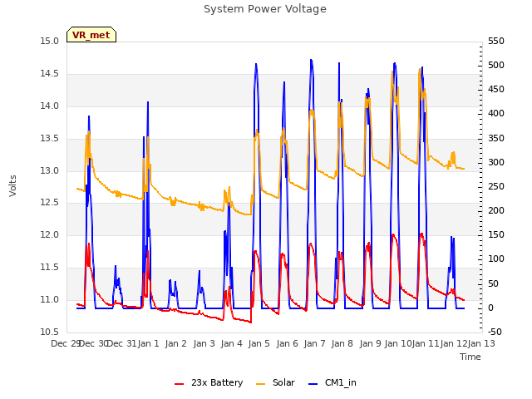This screenshot has width=532, height=399.
Task: Click the 450 right axis tick label
Action: coord(496,89)
